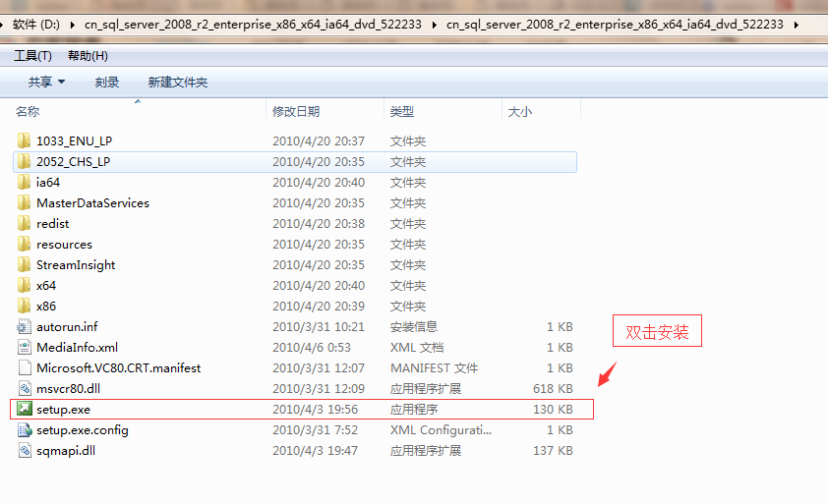Sort files by the 名称 column header
828x504 pixels.
28,111
